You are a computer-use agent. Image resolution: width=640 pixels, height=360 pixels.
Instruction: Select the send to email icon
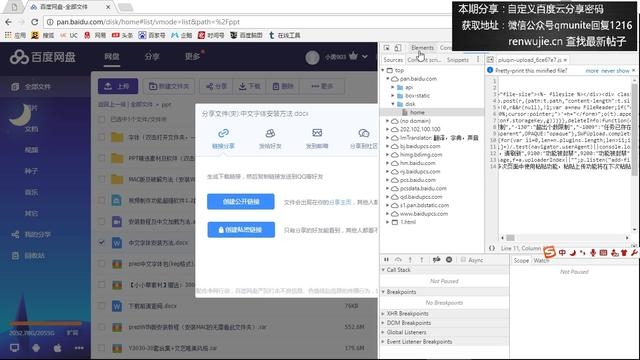pos(317,133)
